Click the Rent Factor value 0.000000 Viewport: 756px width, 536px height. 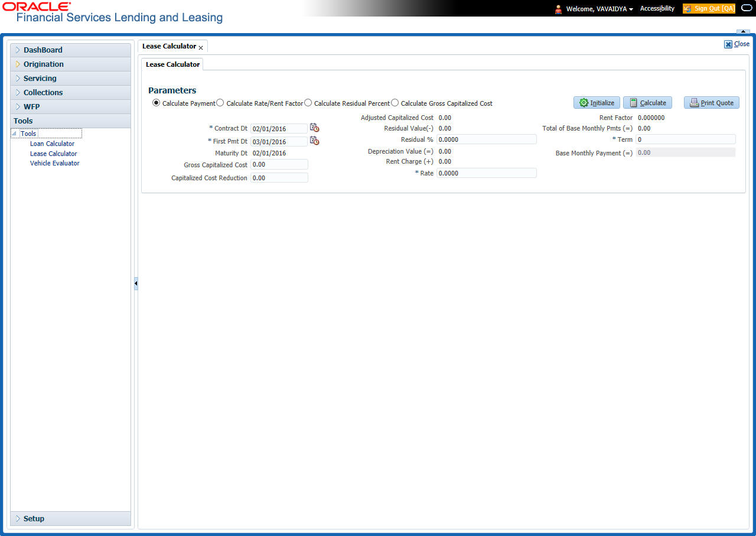click(x=651, y=118)
